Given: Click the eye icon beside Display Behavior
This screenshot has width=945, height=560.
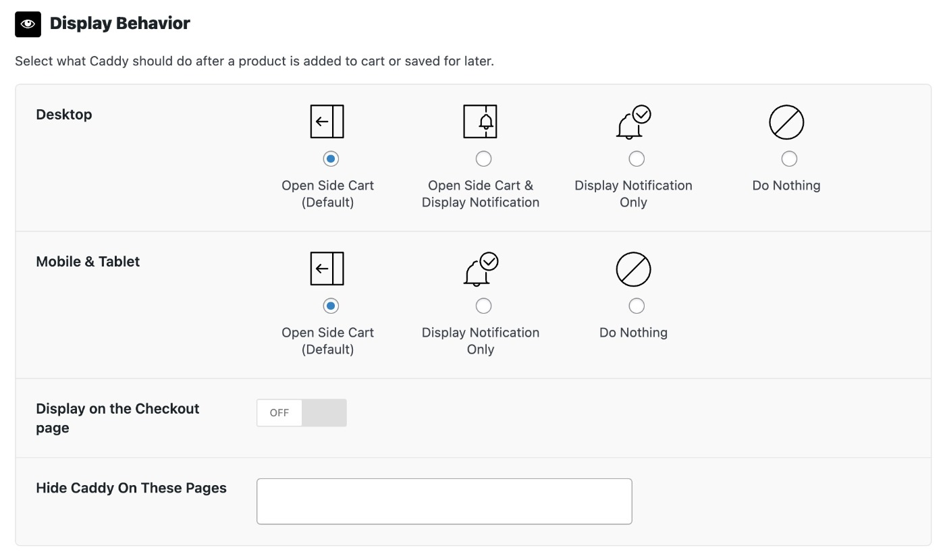Looking at the screenshot, I should (28, 24).
